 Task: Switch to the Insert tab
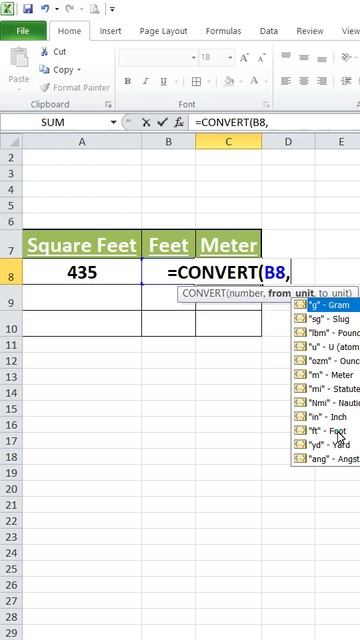pos(110,31)
